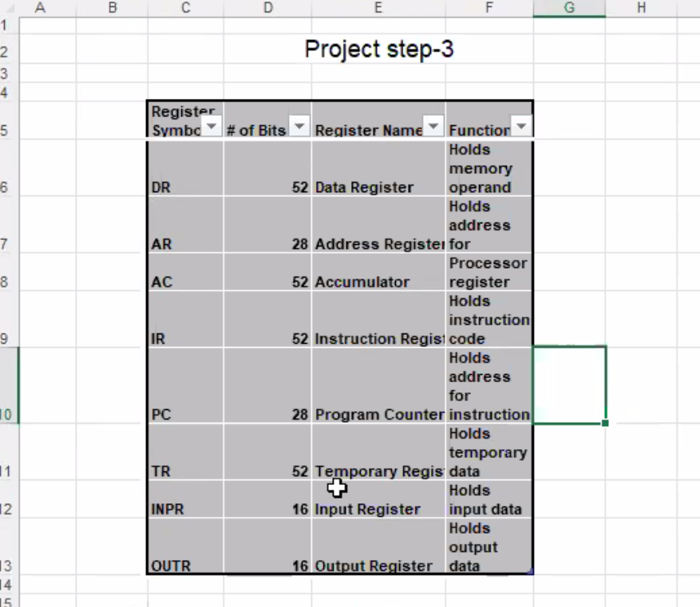Open the "# of Bits" filter dropdown
The height and width of the screenshot is (607, 700).
coord(299,126)
